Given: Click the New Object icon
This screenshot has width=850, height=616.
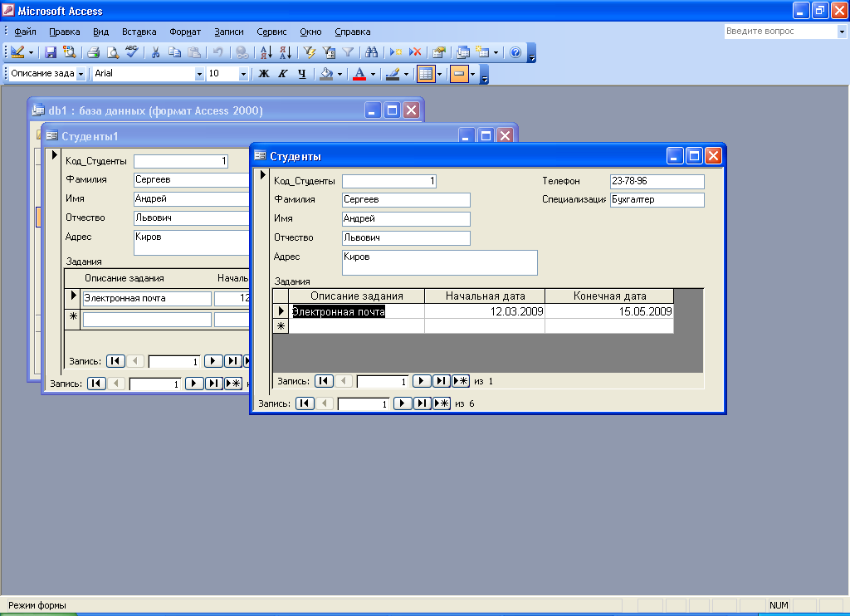Looking at the screenshot, I should [482, 52].
